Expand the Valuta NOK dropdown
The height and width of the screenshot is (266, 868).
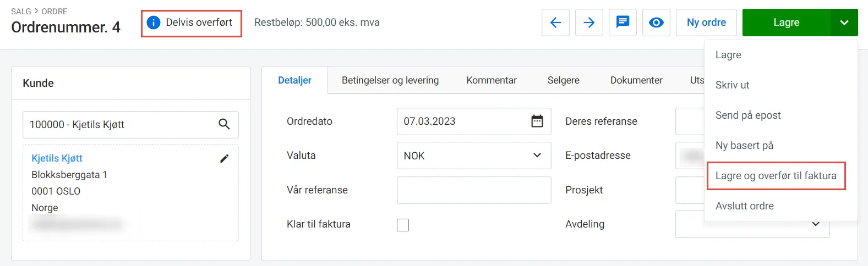pos(474,156)
